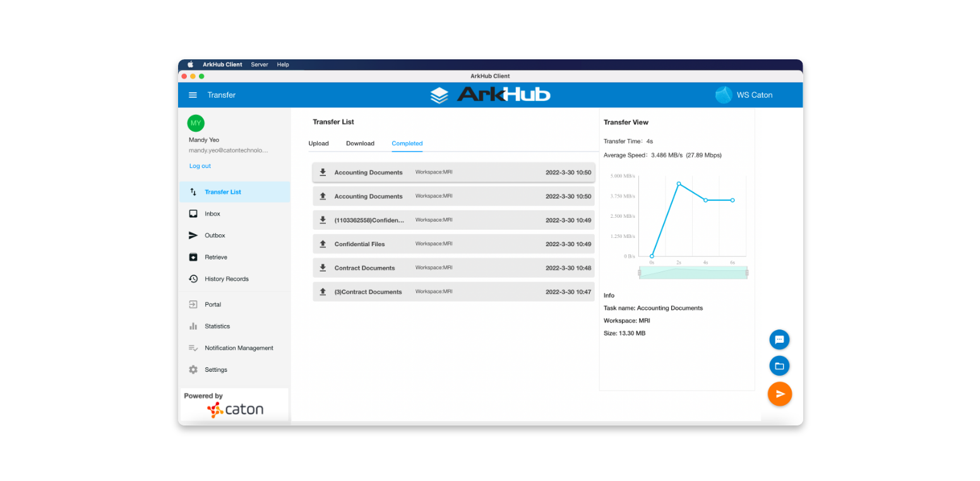980x481 pixels.
Task: Open Statistics label in sidebar
Action: click(217, 326)
